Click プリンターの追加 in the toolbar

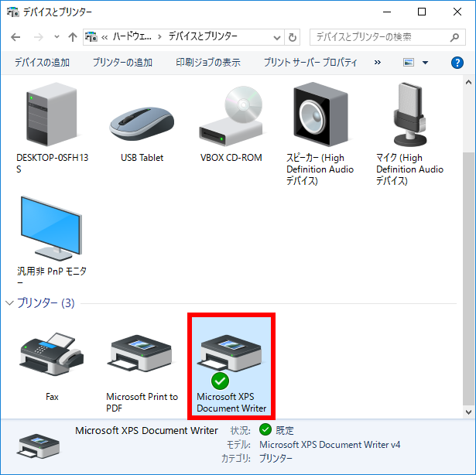[122, 63]
